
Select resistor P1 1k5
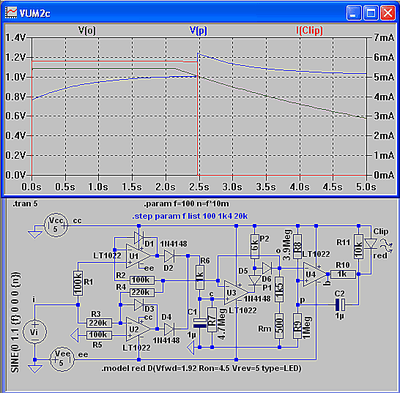pos(279,289)
